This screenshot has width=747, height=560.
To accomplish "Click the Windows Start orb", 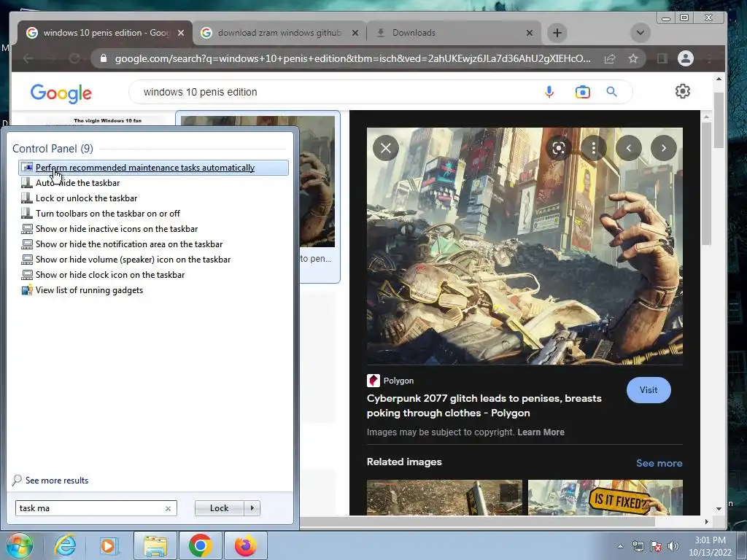I will (x=18, y=545).
